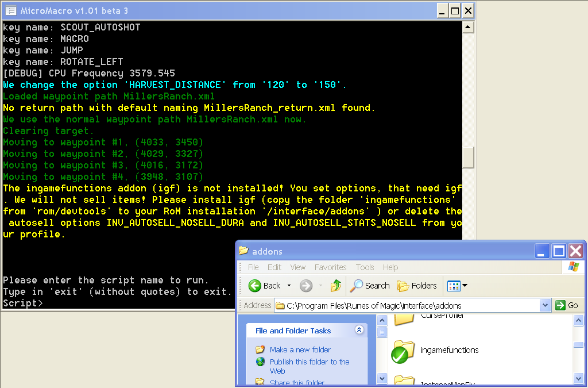Click the Make a new folder icon

(260, 349)
